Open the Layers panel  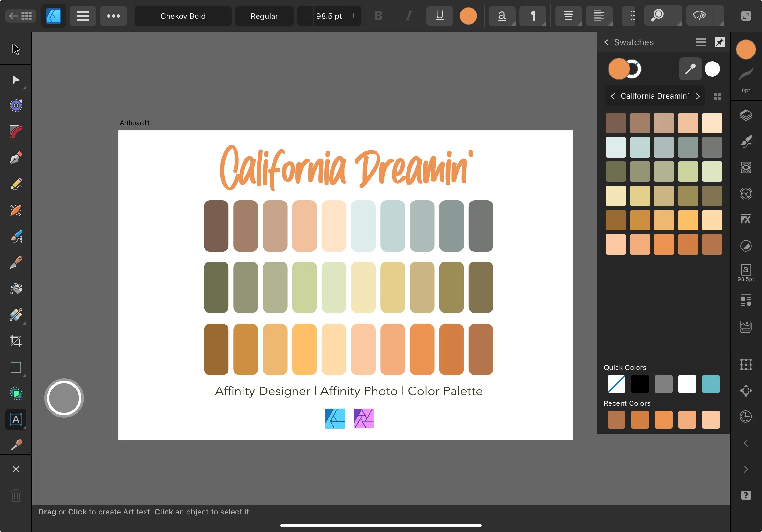(746, 115)
